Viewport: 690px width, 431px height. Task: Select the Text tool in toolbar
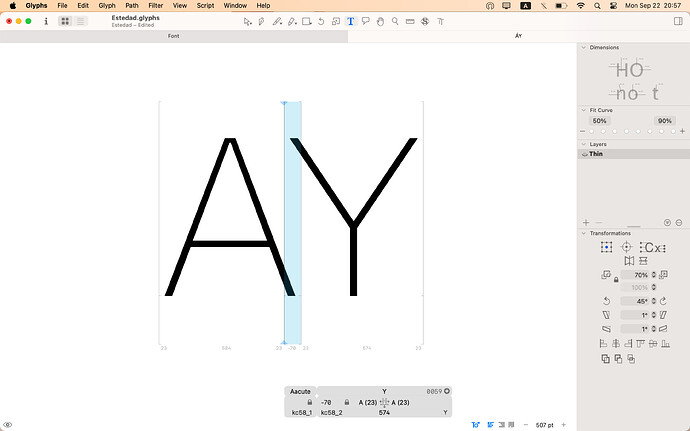pos(350,21)
